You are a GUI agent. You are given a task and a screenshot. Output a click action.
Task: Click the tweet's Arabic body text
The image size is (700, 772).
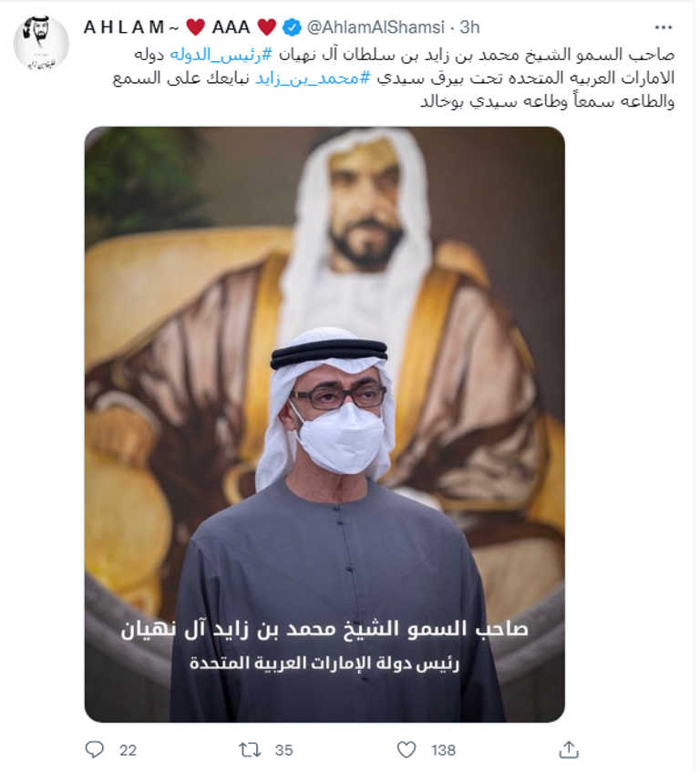[x=394, y=77]
